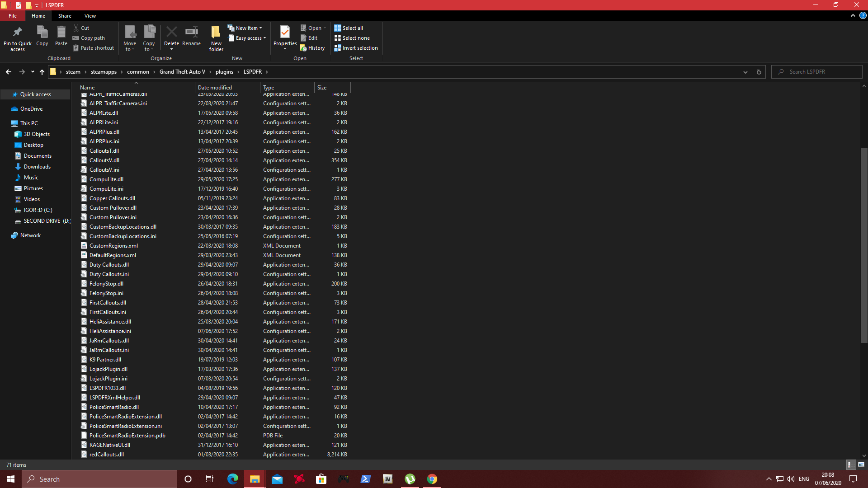Click the Rename icon in ribbon
Image resolution: width=868 pixels, height=488 pixels.
[191, 33]
